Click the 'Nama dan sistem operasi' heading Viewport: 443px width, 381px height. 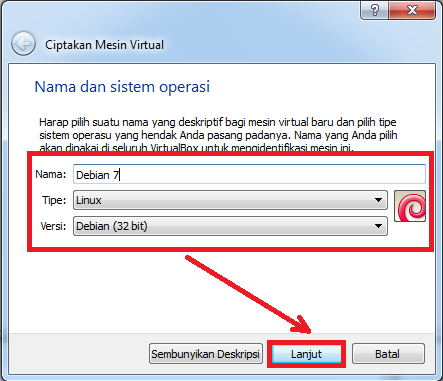(122, 87)
